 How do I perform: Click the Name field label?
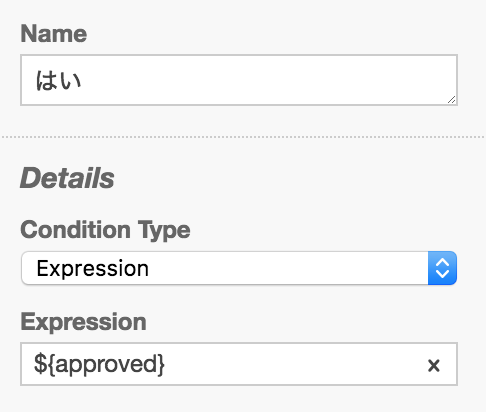coord(54,34)
